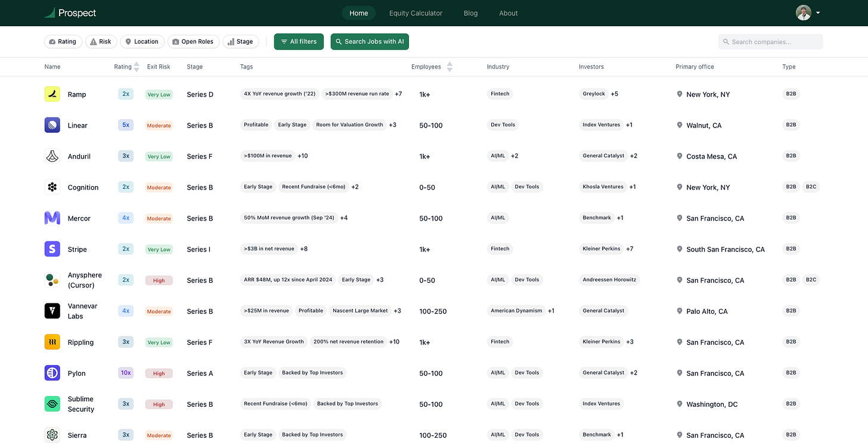Click the location pin beside Washington, DC
This screenshot has height=446, width=868.
click(680, 404)
